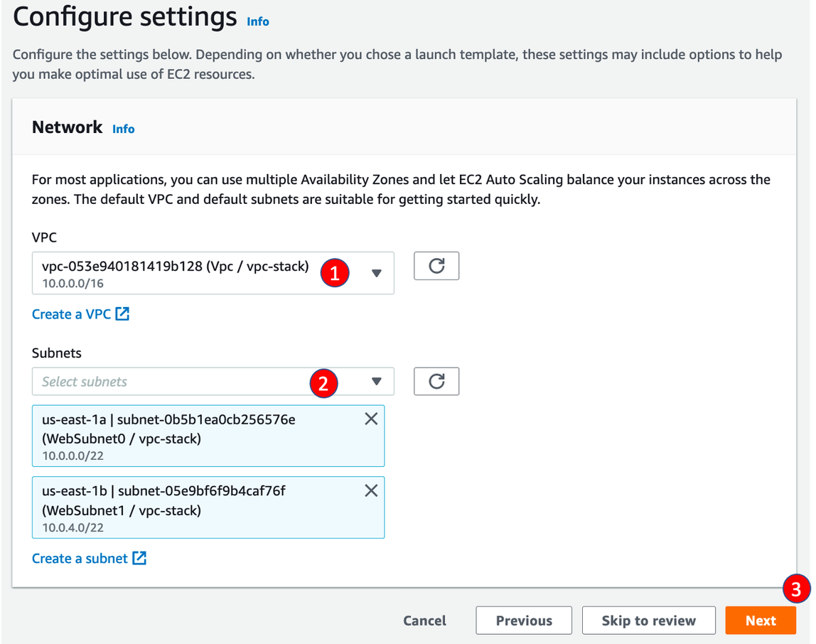Click external link icon beside Create a VPC
The image size is (816, 644).
pyautogui.click(x=122, y=314)
